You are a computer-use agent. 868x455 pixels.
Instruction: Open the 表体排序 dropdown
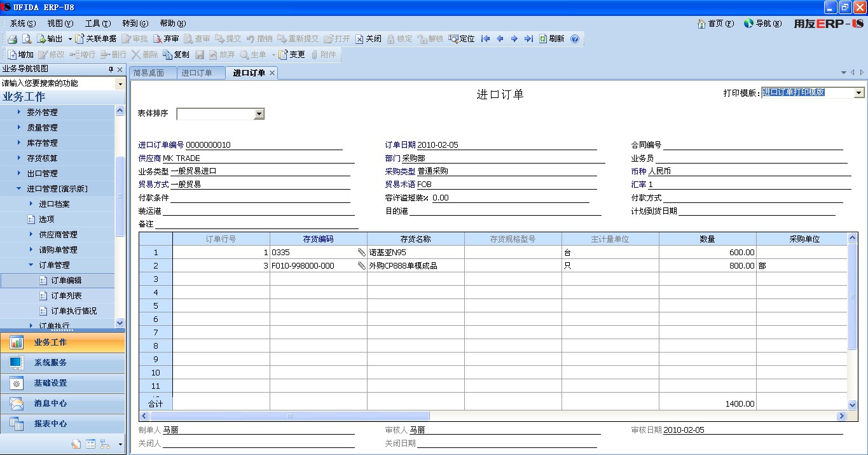click(259, 114)
